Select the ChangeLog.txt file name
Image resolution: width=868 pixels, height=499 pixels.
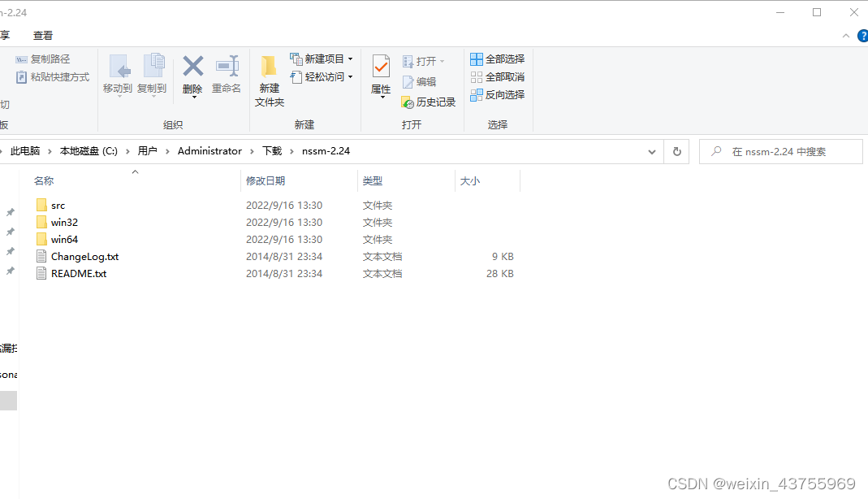[84, 257]
